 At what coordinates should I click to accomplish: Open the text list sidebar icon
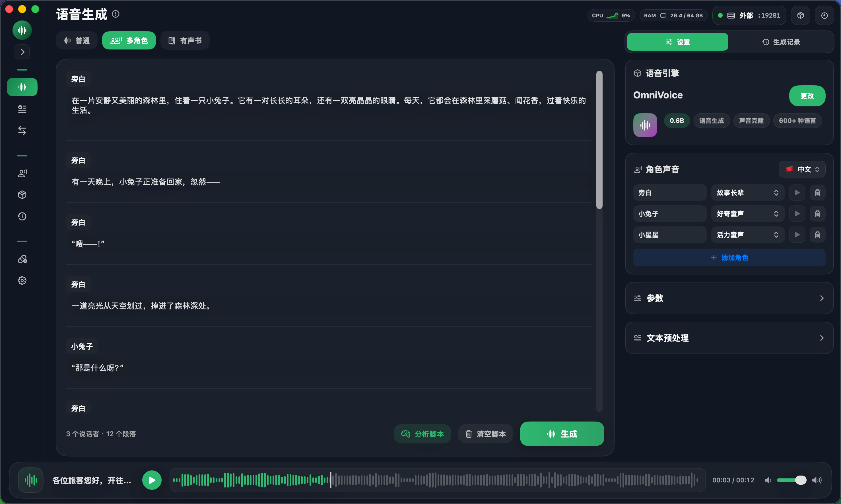point(22,109)
